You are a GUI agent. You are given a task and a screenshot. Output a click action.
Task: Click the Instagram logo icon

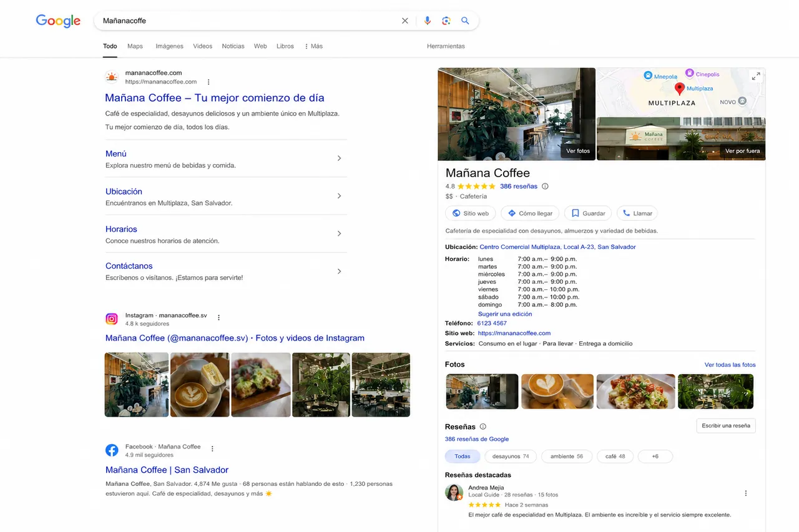[112, 319]
